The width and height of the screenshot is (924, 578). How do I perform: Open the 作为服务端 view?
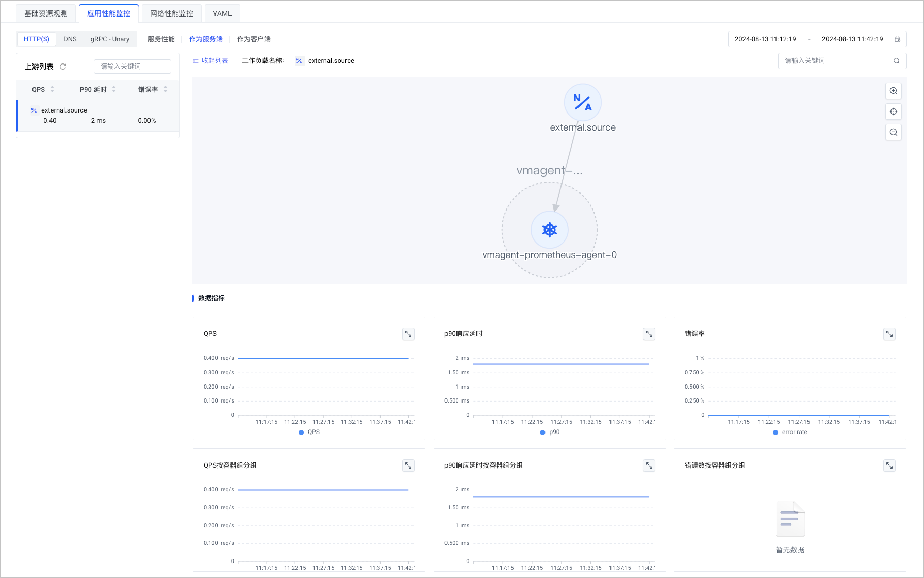click(x=206, y=39)
